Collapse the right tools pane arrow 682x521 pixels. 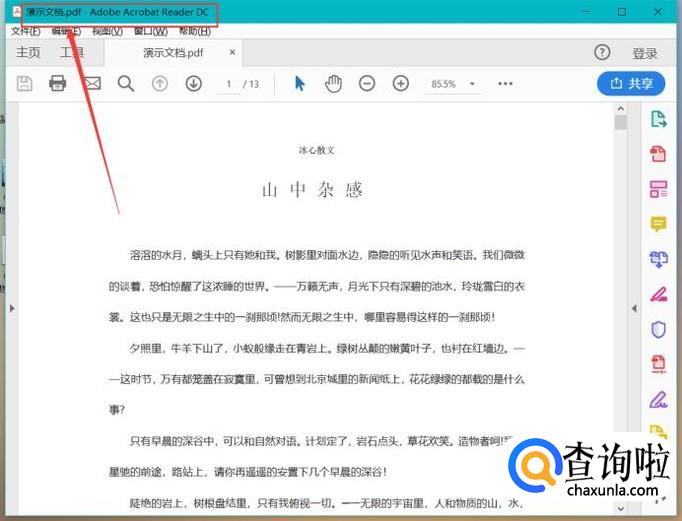pyautogui.click(x=634, y=308)
